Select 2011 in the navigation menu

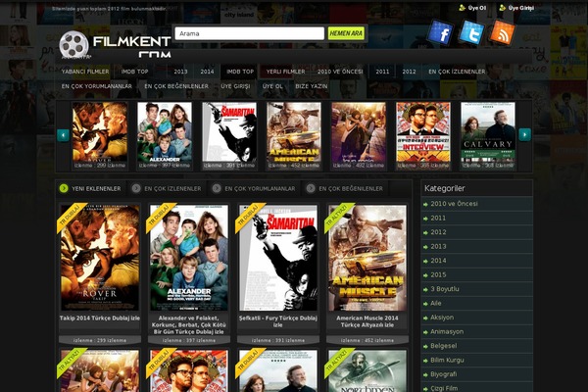pos(382,72)
